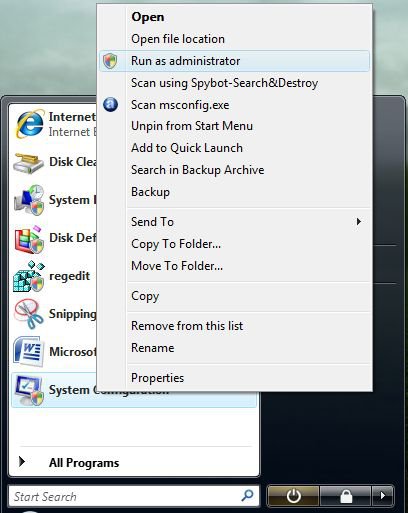Screen dimensions: 408x513
Task: Click the Snipping Tool scissors icon
Action: point(29,314)
